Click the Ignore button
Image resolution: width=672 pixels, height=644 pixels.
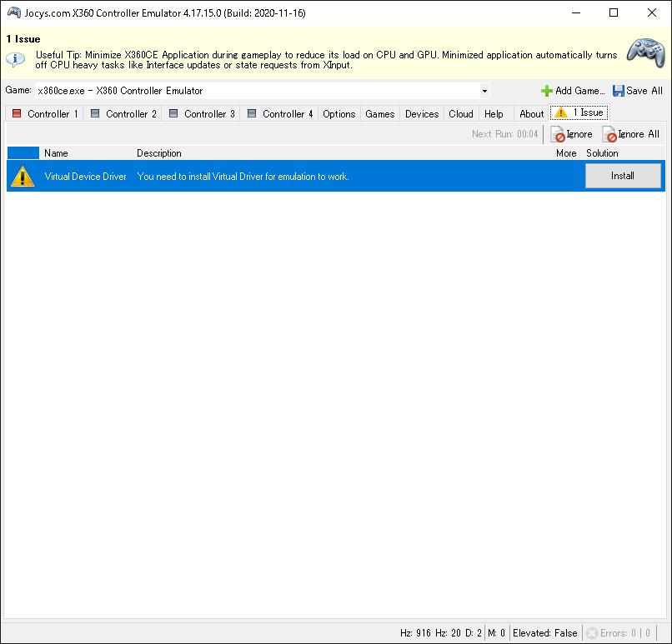pos(571,134)
